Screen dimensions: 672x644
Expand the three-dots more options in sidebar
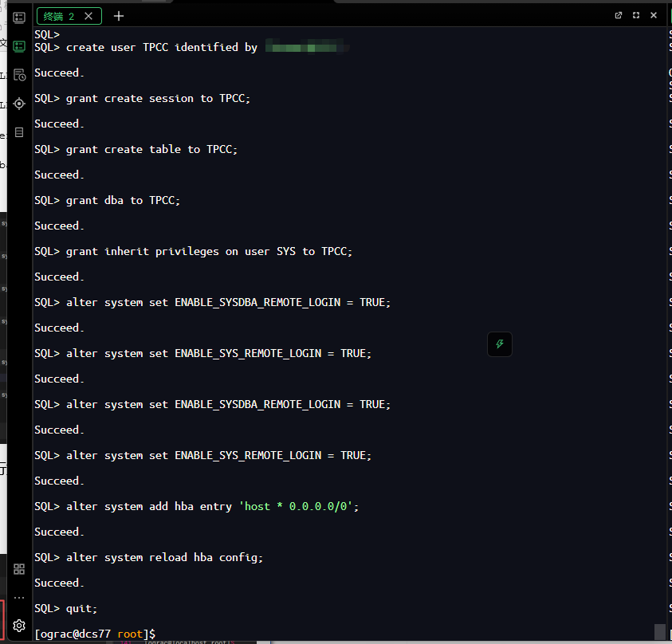click(x=19, y=598)
